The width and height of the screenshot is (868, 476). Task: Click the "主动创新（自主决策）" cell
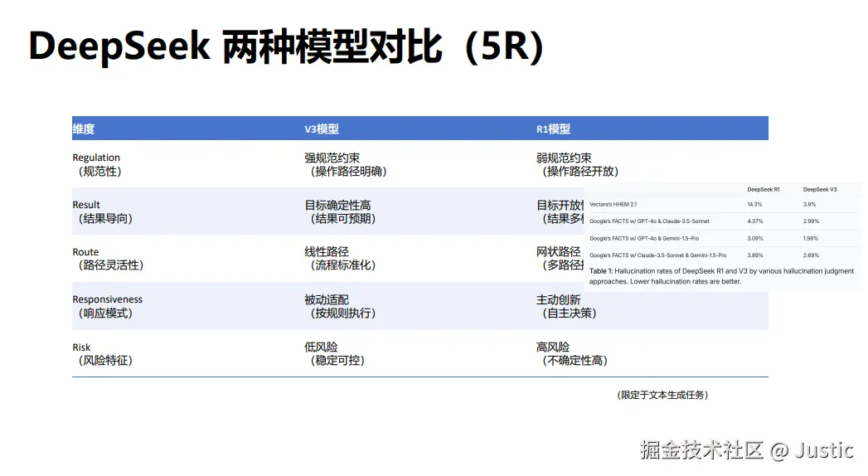[566, 306]
